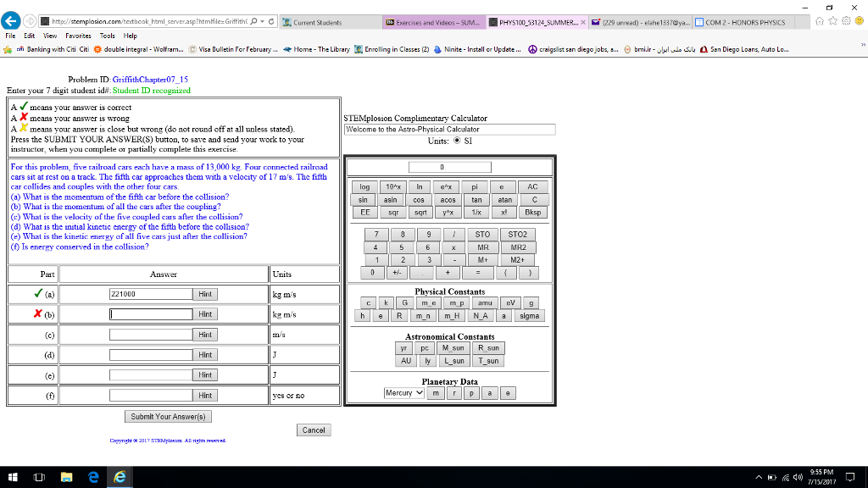
Task: Open the View menu
Action: 50,36
